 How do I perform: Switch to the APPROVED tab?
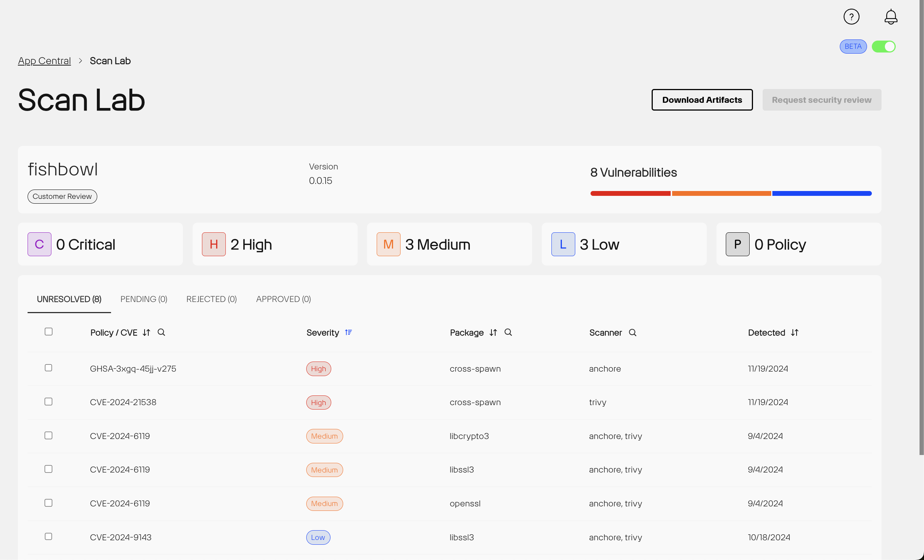click(x=283, y=299)
